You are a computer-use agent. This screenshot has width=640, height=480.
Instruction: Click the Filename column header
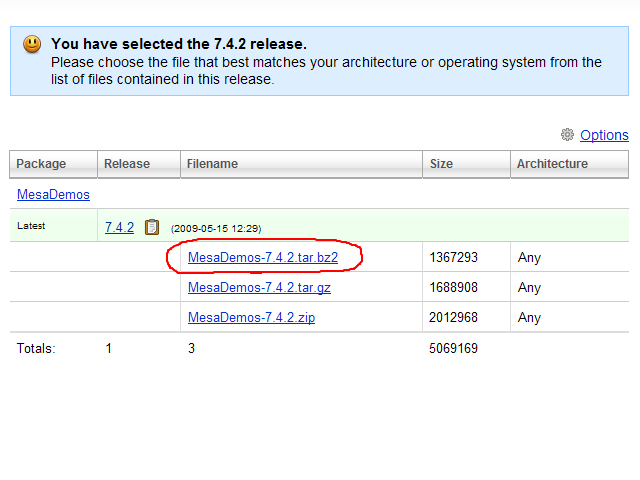(213, 164)
